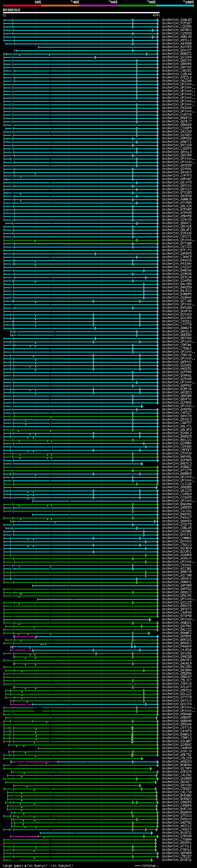This screenshot has width=197, height=868.
Task: Select hit label UniRef100_Q6DIV0
Action: click(177, 61)
